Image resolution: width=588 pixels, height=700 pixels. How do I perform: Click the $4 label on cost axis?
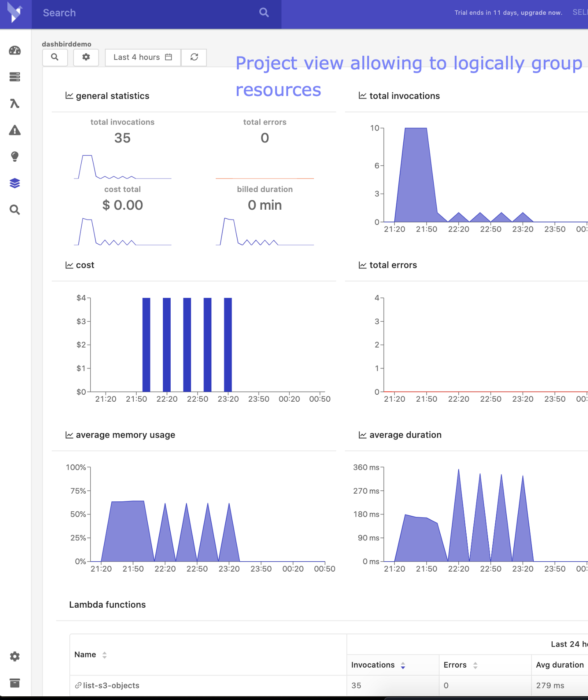coord(81,298)
